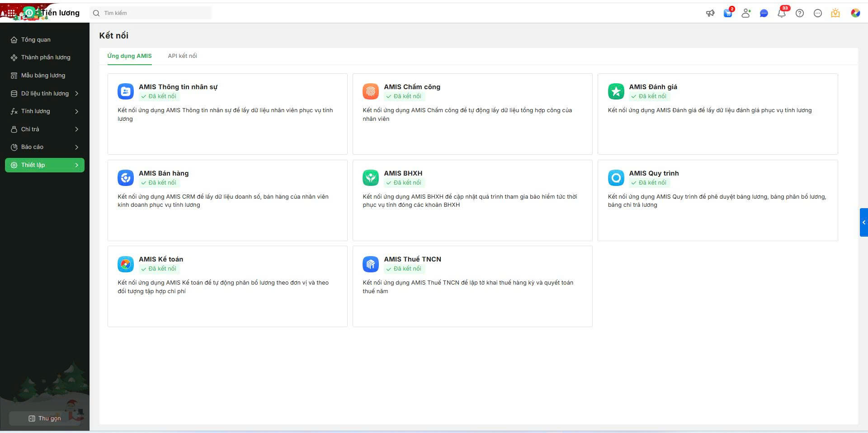This screenshot has width=868, height=433.
Task: Click the AMIS Quy trình circle icon
Action: [616, 178]
